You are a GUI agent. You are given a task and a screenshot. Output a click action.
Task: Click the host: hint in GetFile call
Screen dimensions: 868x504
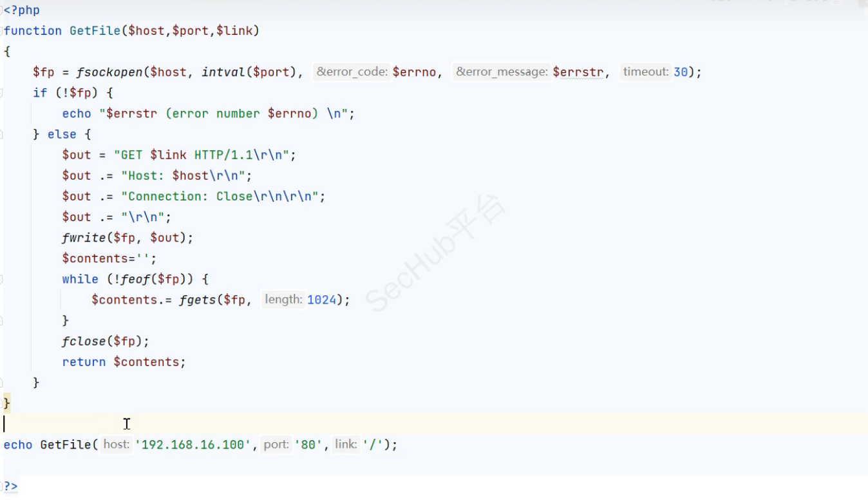point(116,445)
